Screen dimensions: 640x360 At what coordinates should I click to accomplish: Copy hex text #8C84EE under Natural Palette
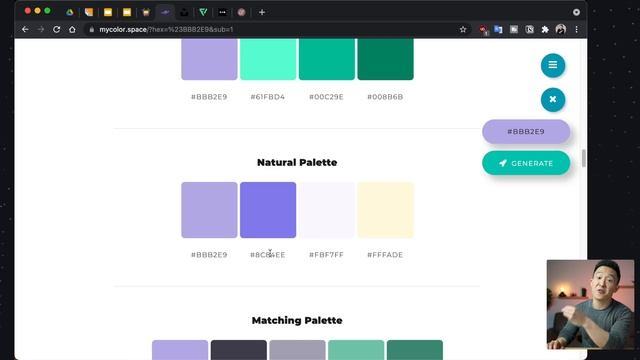[x=268, y=255]
